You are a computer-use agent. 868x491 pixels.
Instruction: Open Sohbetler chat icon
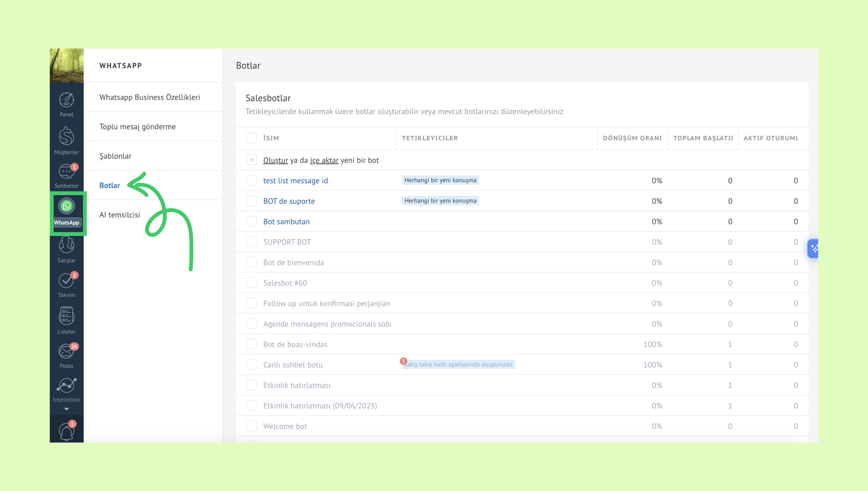tap(66, 172)
